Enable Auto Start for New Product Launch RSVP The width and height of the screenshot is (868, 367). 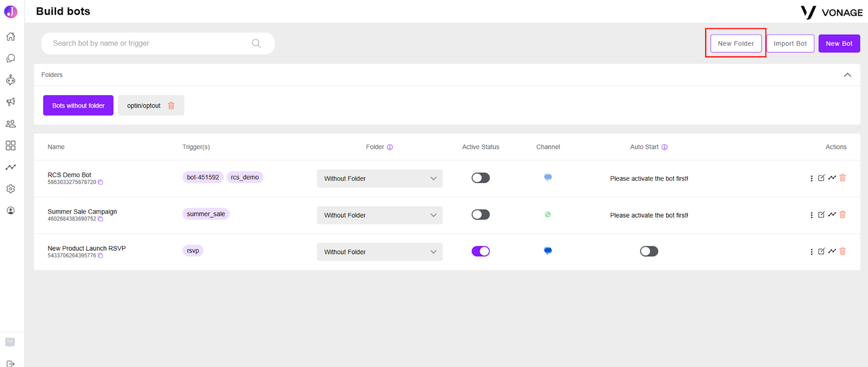649,251
